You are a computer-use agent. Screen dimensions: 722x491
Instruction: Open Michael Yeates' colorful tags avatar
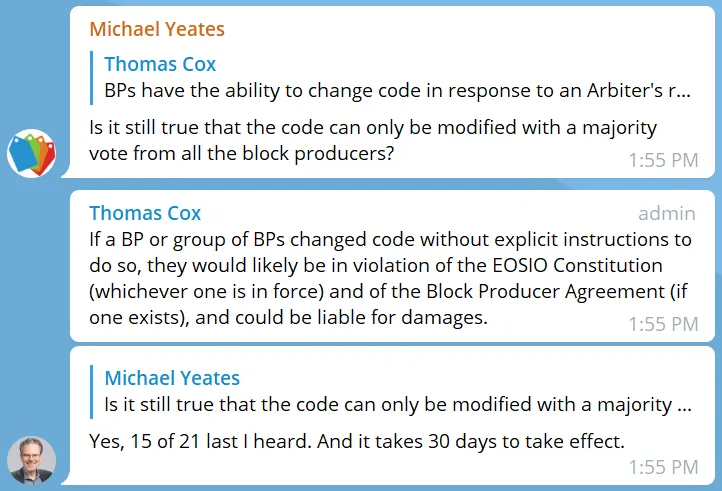click(x=31, y=153)
